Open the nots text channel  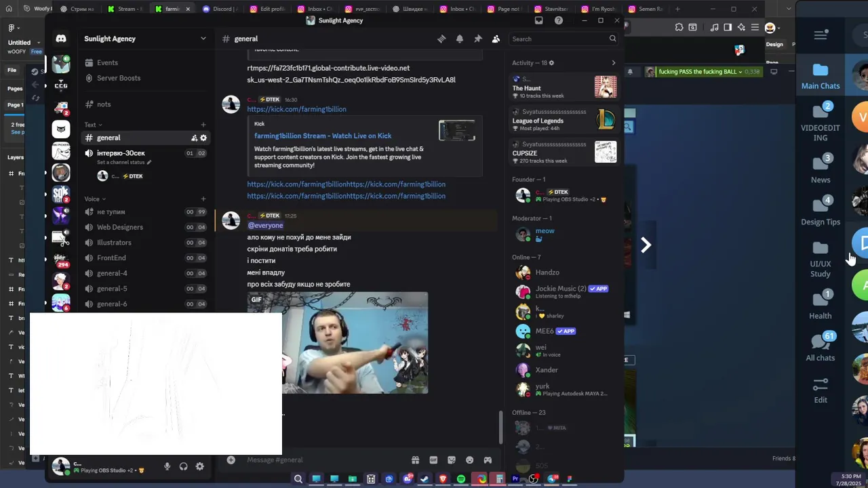pyautogui.click(x=104, y=104)
